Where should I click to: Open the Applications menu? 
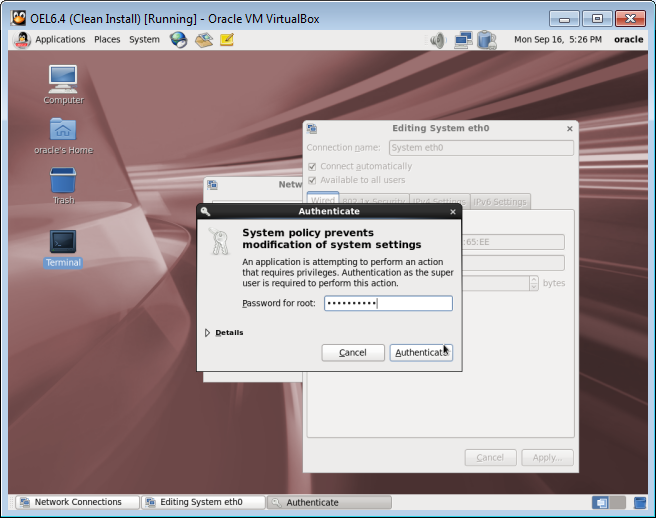[x=60, y=40]
